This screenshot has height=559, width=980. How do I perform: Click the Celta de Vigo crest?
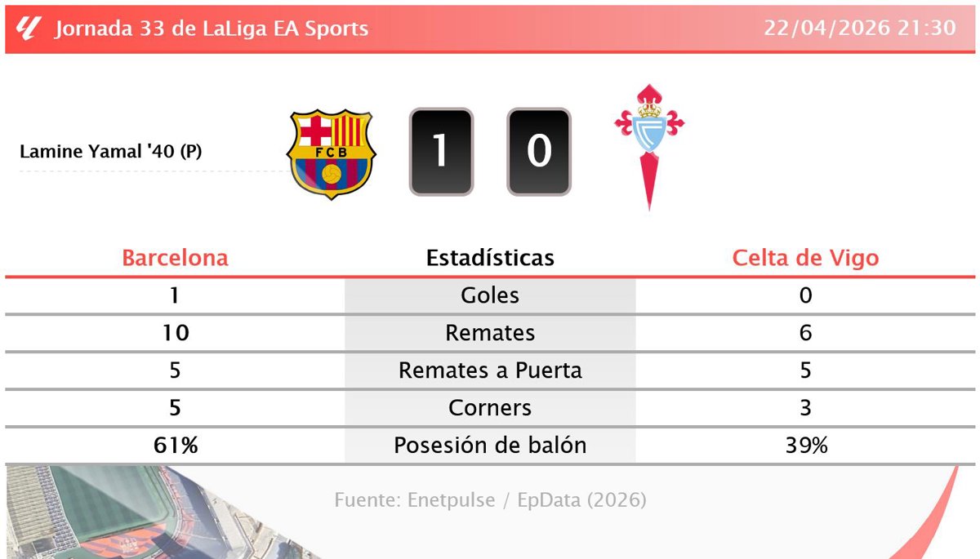(648, 147)
